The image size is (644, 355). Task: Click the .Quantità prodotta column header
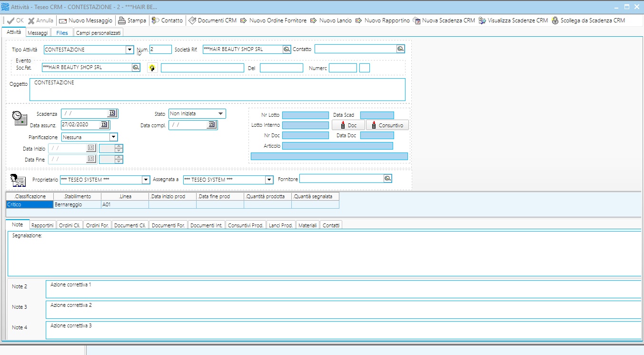[x=268, y=196]
